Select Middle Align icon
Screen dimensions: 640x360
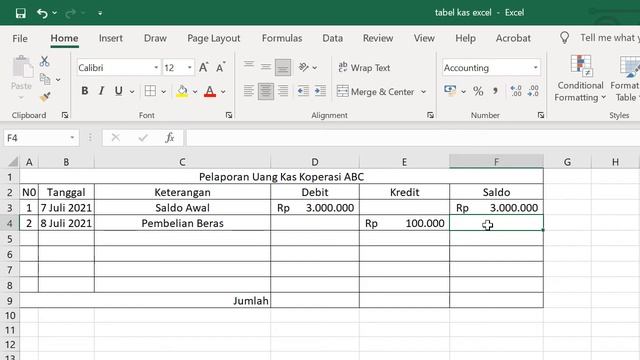pyautogui.click(x=266, y=67)
